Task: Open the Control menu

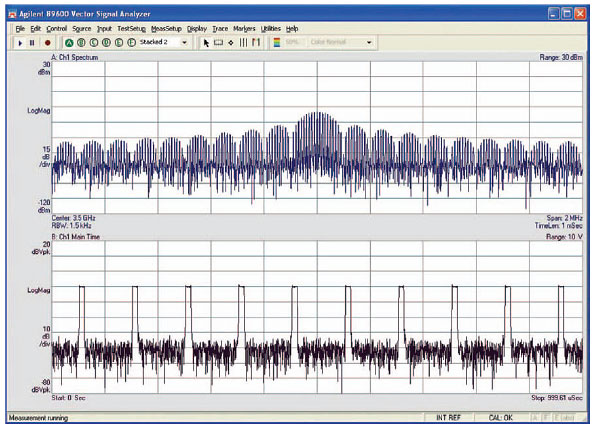Action: coord(57,29)
